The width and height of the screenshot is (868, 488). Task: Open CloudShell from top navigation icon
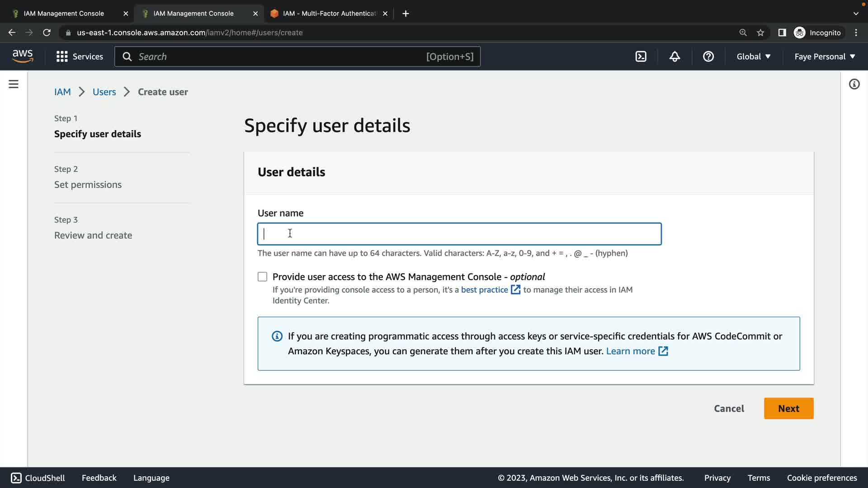pyautogui.click(x=641, y=56)
